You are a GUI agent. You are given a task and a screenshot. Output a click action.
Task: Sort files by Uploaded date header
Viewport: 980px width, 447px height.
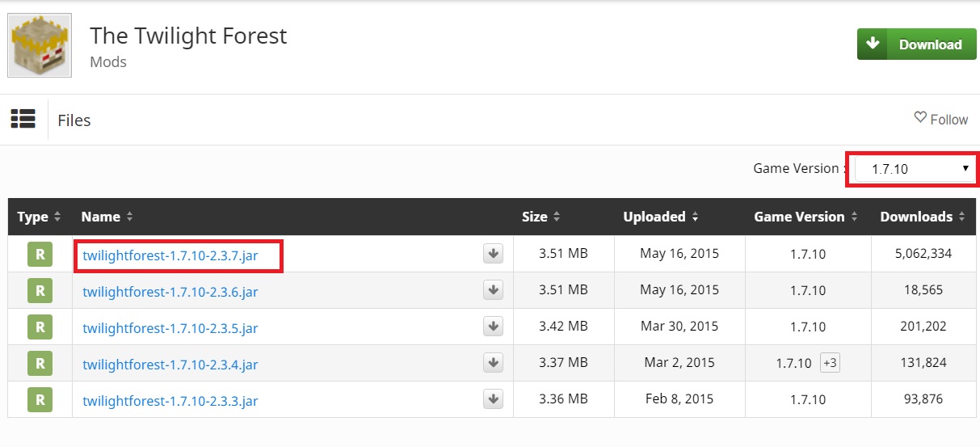pyautogui.click(x=661, y=217)
